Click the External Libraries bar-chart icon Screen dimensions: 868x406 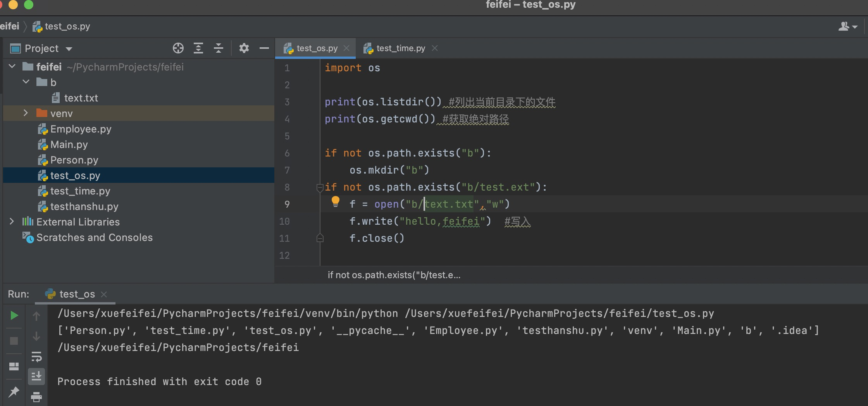28,222
